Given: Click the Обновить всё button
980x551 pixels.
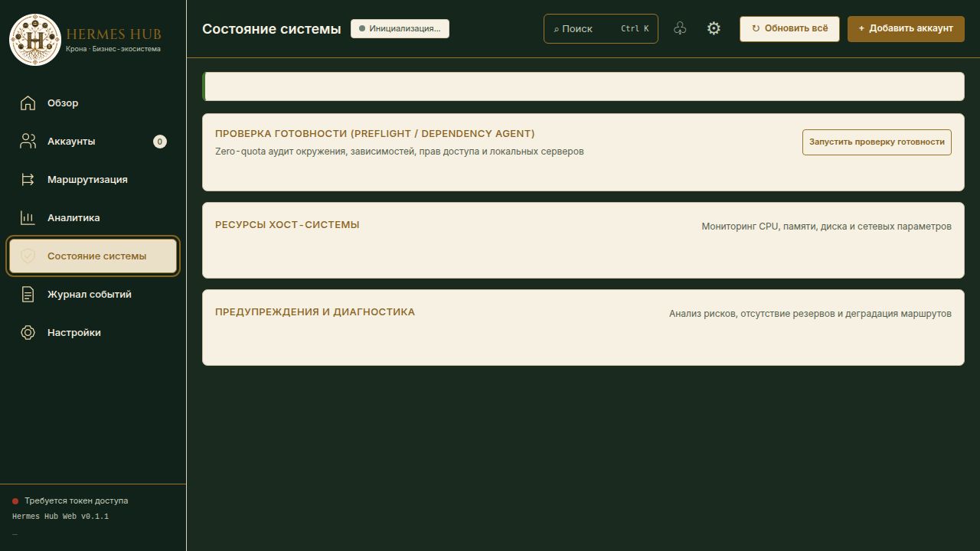Looking at the screenshot, I should tap(789, 28).
